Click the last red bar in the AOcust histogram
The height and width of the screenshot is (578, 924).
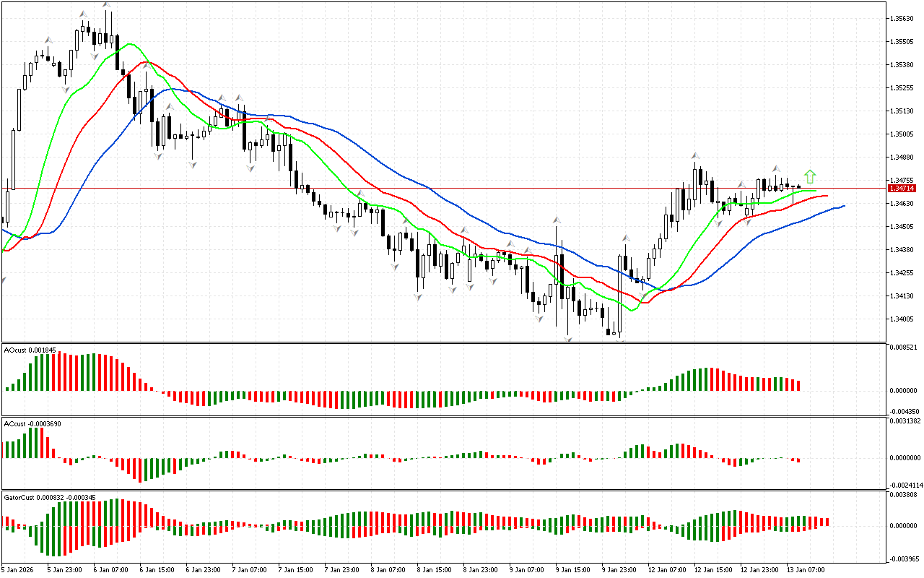pos(799,385)
